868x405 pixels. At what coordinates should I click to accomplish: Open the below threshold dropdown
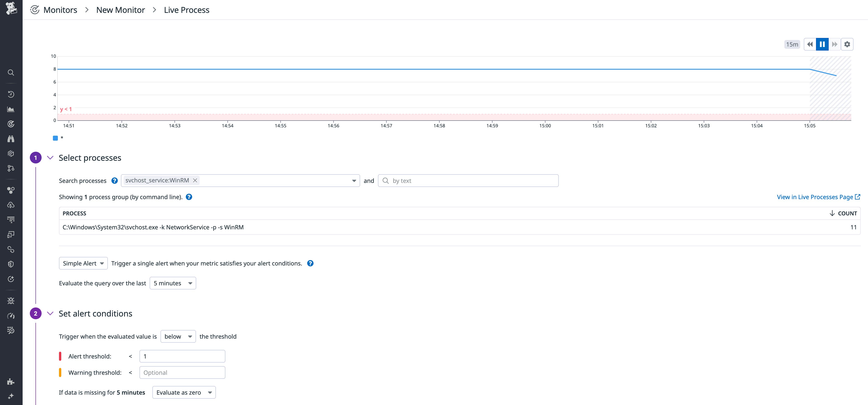178,336
